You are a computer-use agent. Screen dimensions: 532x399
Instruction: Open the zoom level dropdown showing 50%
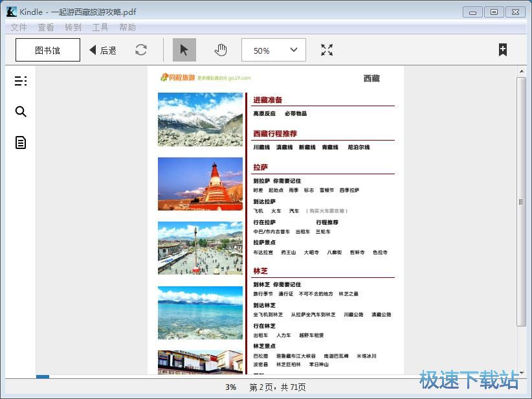pos(273,49)
